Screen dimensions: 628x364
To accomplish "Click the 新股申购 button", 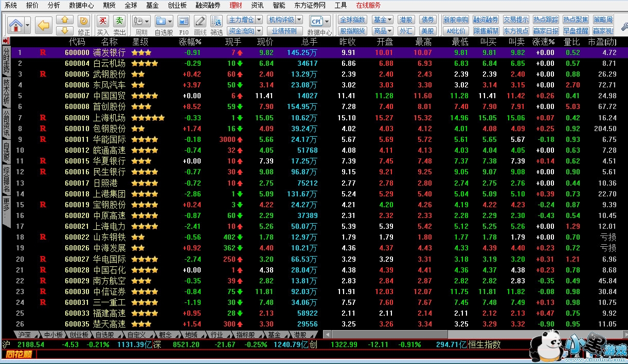I will coord(456,20).
